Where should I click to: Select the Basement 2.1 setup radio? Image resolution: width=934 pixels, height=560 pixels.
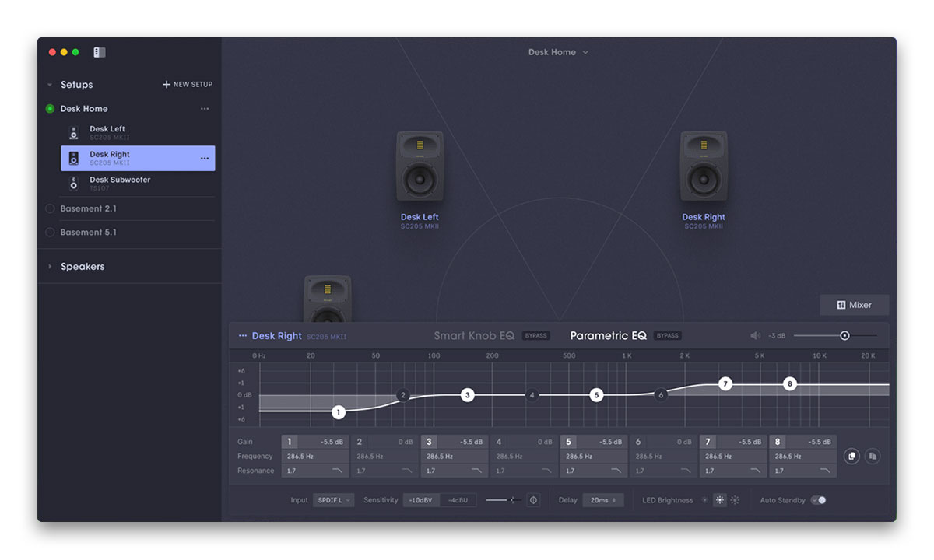[51, 208]
